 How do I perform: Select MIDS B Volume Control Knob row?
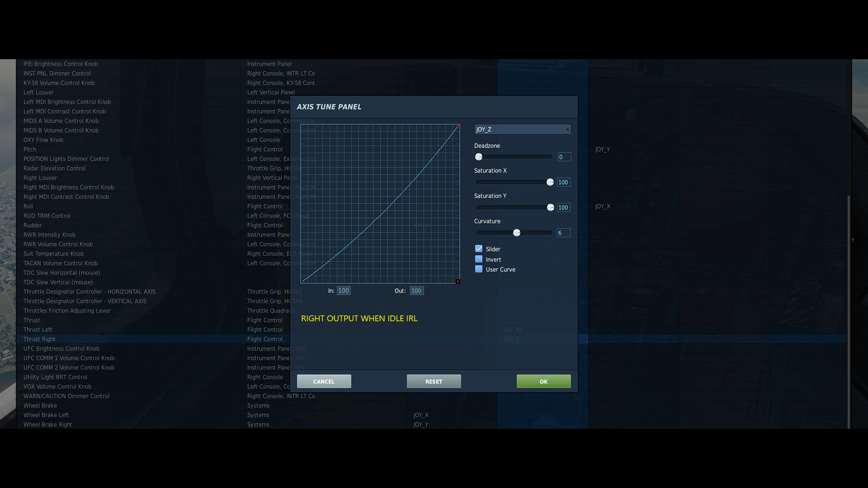tap(431, 130)
